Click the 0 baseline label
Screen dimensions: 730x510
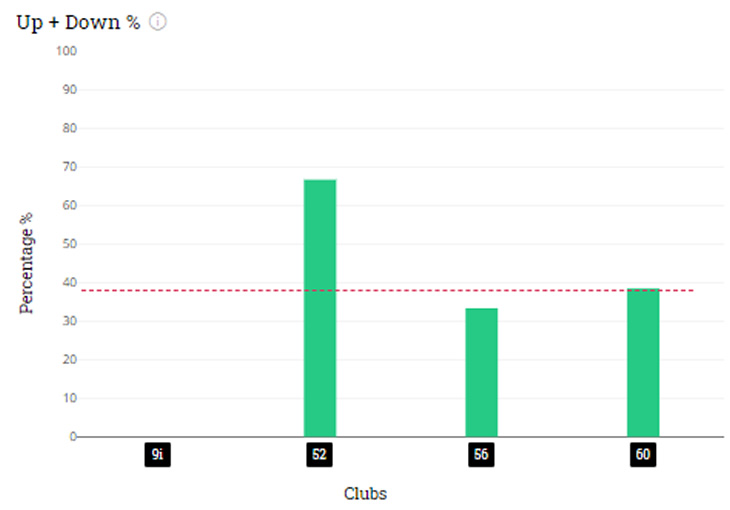click(x=73, y=436)
